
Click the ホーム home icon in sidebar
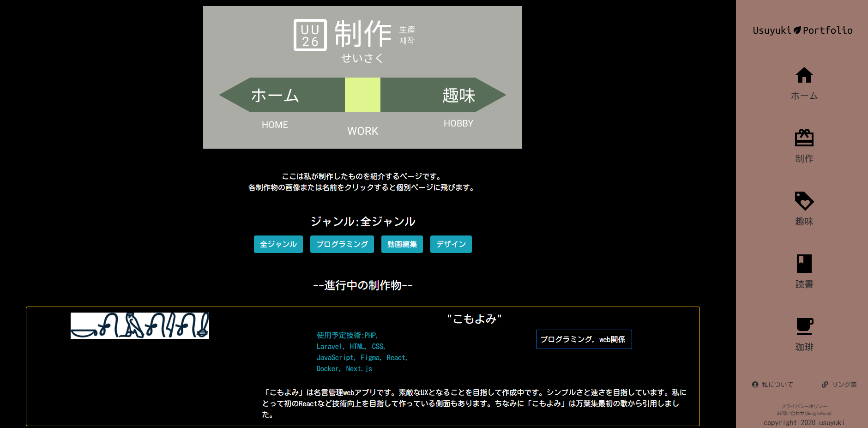pyautogui.click(x=804, y=75)
